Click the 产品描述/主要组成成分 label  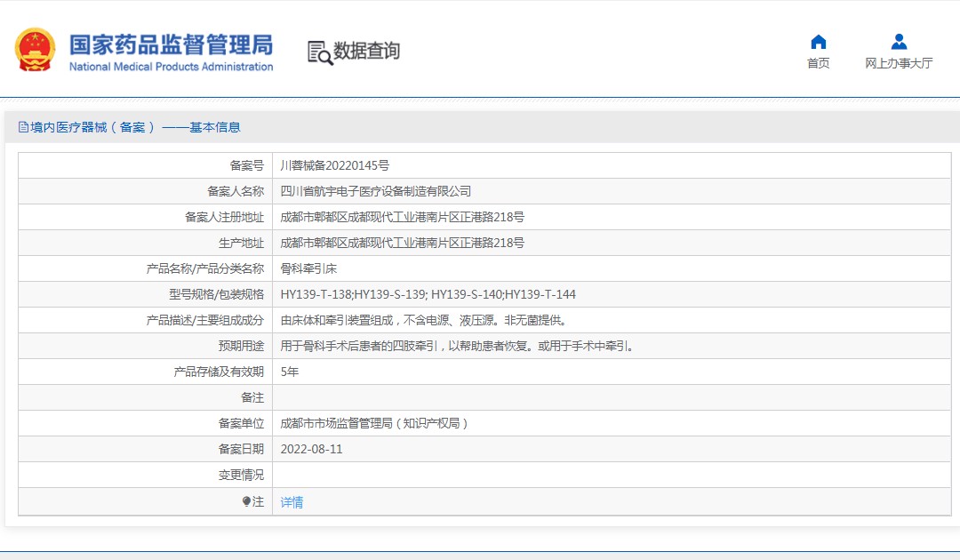205,319
